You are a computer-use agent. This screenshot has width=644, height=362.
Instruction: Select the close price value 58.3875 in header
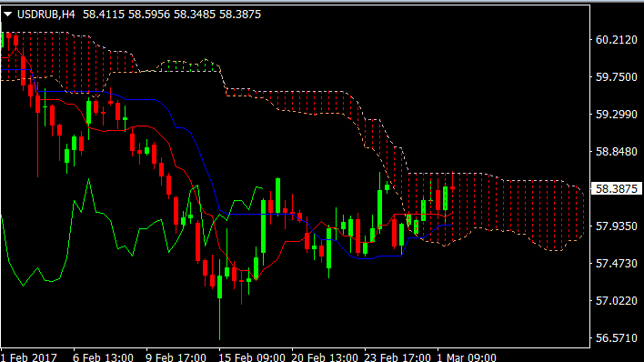(240, 15)
